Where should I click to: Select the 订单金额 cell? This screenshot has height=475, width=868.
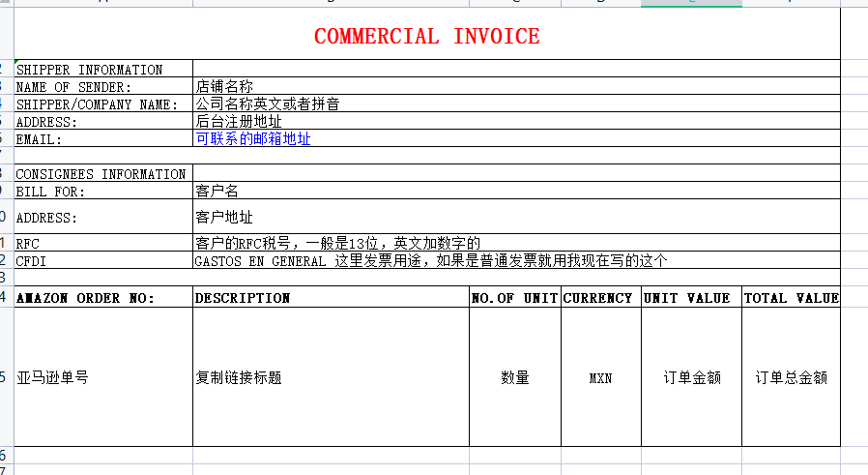point(691,377)
